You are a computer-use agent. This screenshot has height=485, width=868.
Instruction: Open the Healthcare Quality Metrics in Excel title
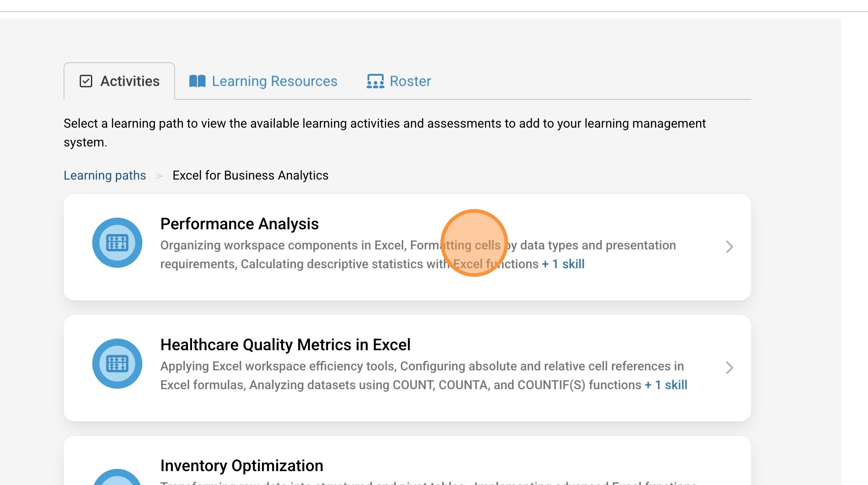(x=285, y=345)
